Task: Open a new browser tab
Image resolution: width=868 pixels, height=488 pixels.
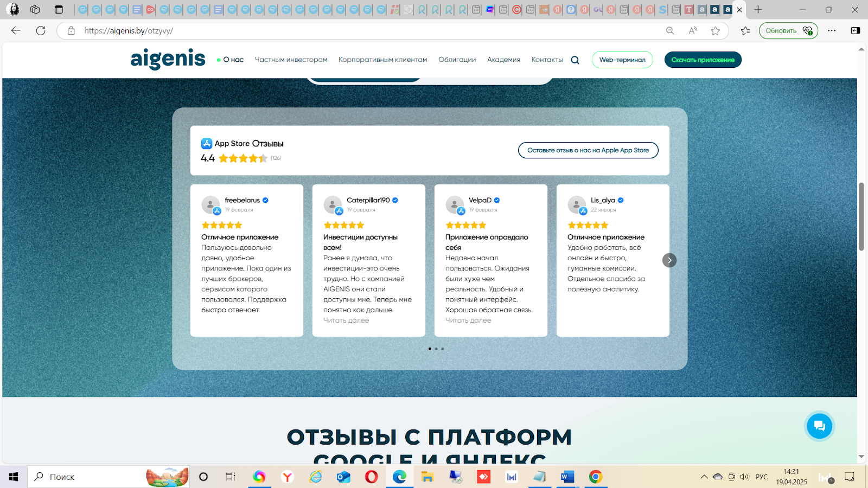Action: tap(758, 10)
